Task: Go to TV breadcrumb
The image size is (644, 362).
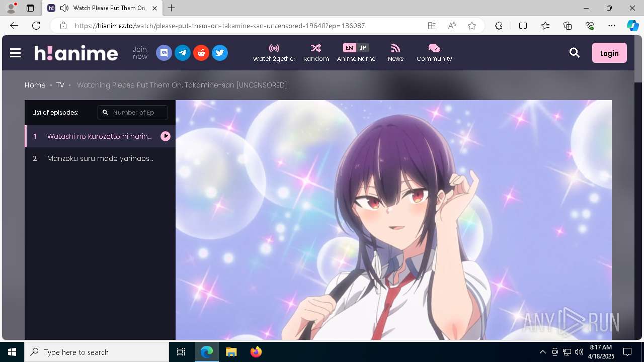Action: click(x=60, y=85)
